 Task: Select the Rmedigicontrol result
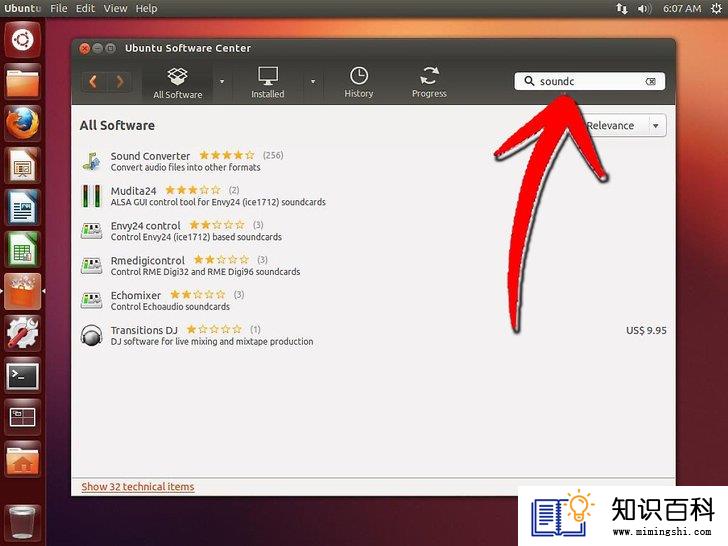click(374, 266)
